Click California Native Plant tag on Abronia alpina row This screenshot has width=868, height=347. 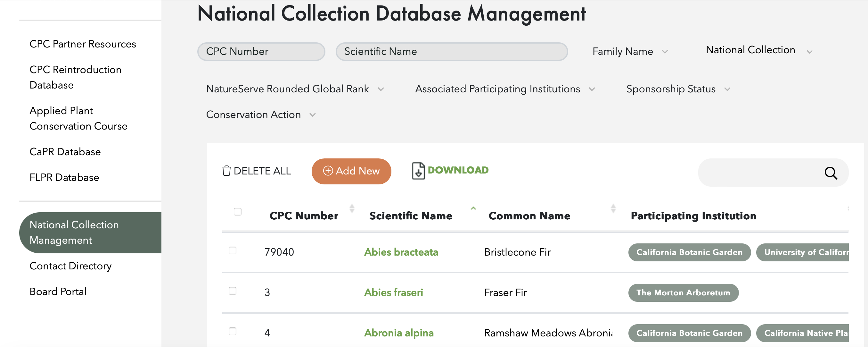click(802, 333)
